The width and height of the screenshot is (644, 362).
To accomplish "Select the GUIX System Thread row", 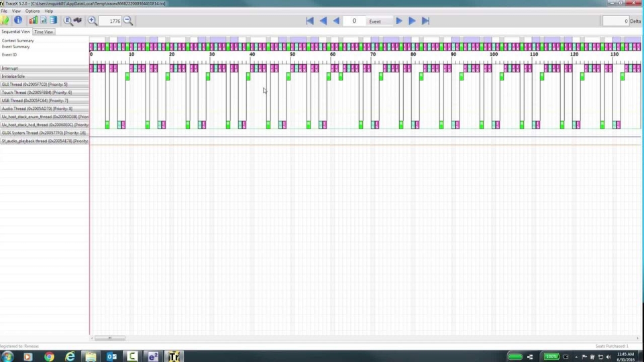I will click(x=44, y=133).
